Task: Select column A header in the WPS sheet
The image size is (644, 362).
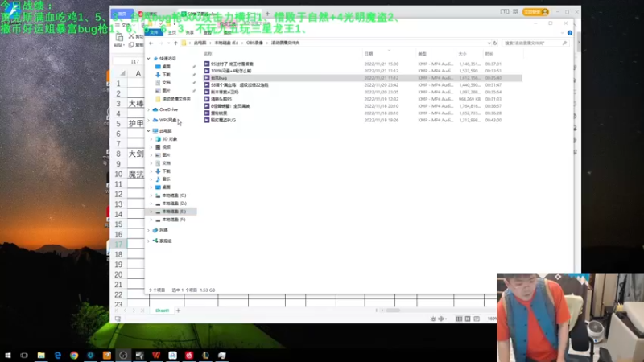Action: click(x=138, y=73)
